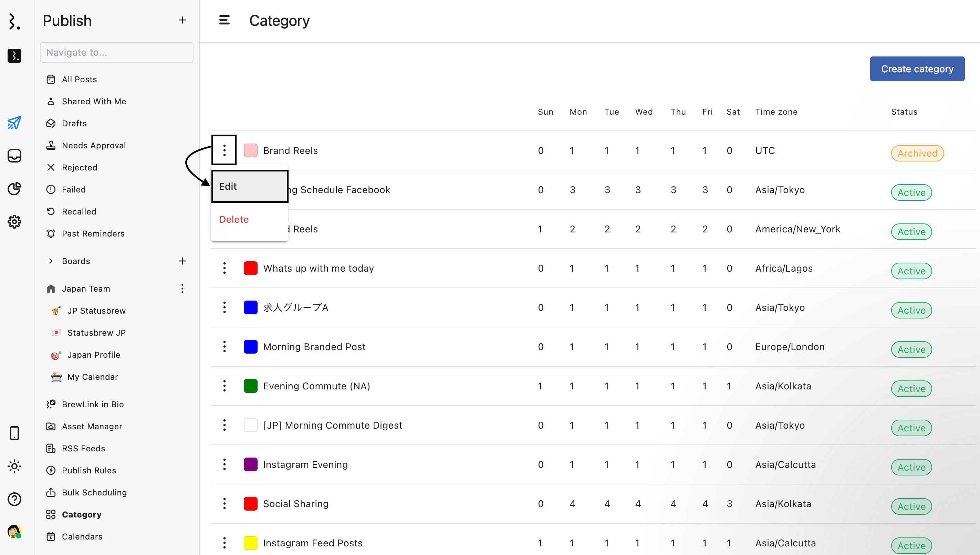980x555 pixels.
Task: Choose Delete in the context menu
Action: click(234, 219)
